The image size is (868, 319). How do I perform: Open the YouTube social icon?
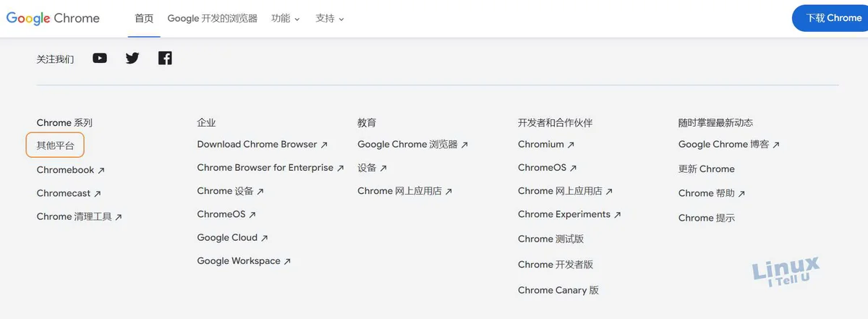point(100,58)
